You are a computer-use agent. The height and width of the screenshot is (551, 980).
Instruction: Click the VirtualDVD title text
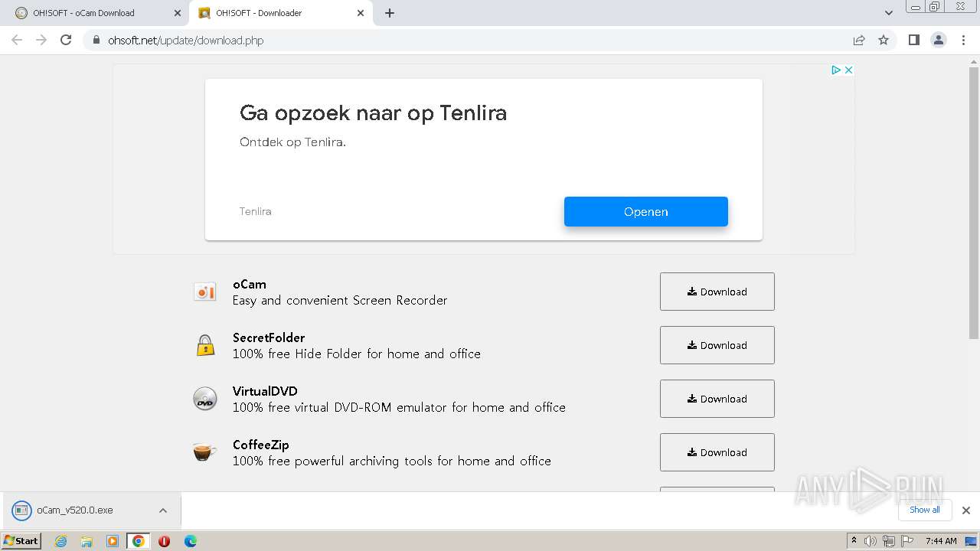click(x=265, y=391)
